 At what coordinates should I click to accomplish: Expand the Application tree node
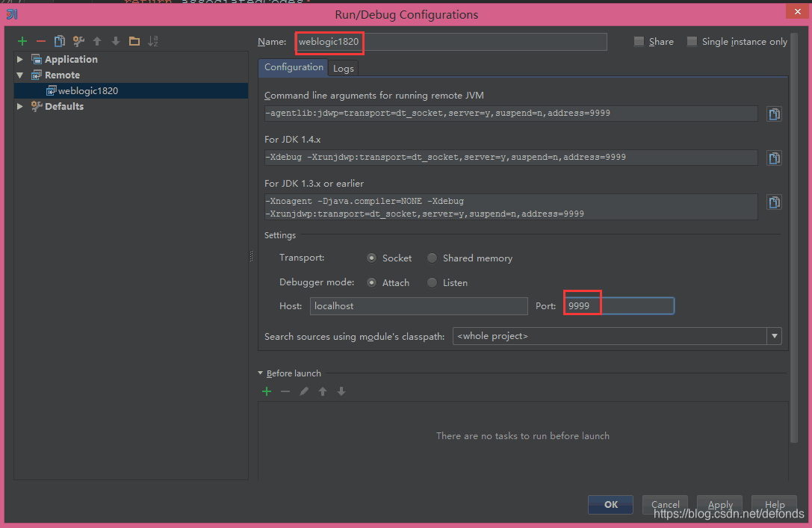19,59
